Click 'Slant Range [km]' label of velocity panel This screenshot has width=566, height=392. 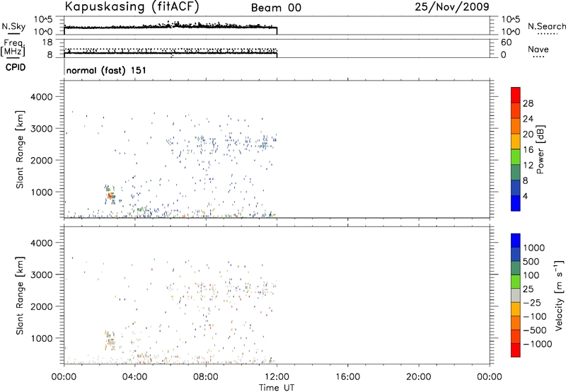pos(20,296)
